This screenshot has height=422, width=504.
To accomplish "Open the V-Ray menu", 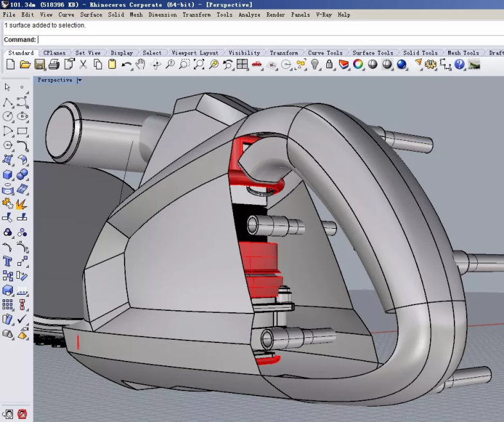I will (x=323, y=14).
